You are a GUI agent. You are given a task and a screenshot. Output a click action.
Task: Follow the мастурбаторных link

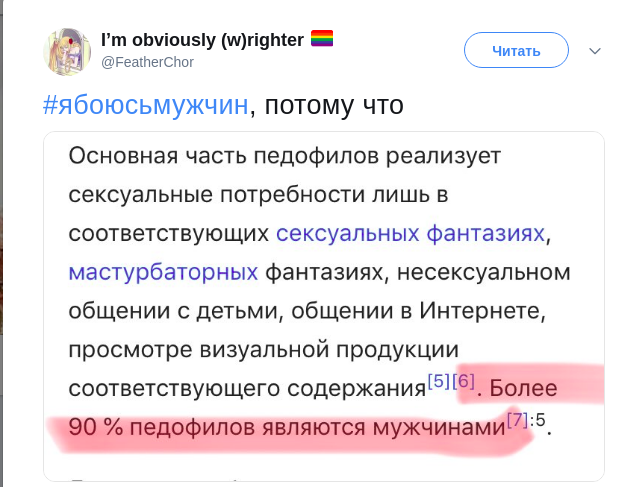tap(164, 272)
